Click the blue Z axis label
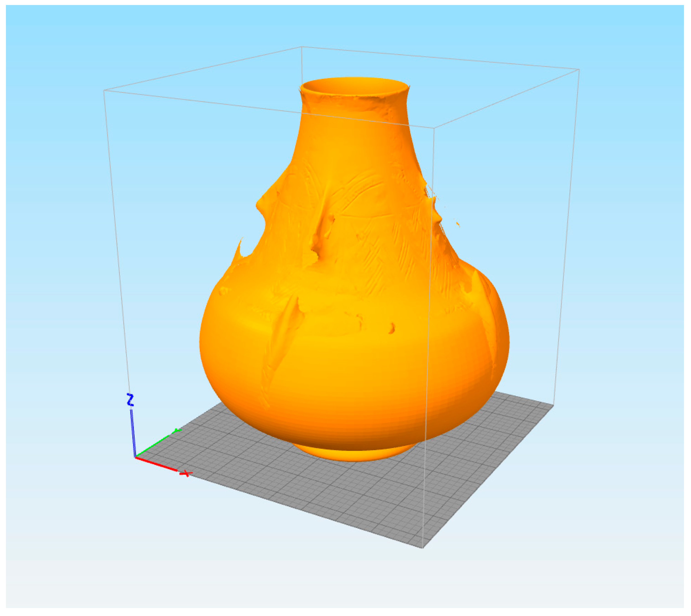 pyautogui.click(x=130, y=399)
